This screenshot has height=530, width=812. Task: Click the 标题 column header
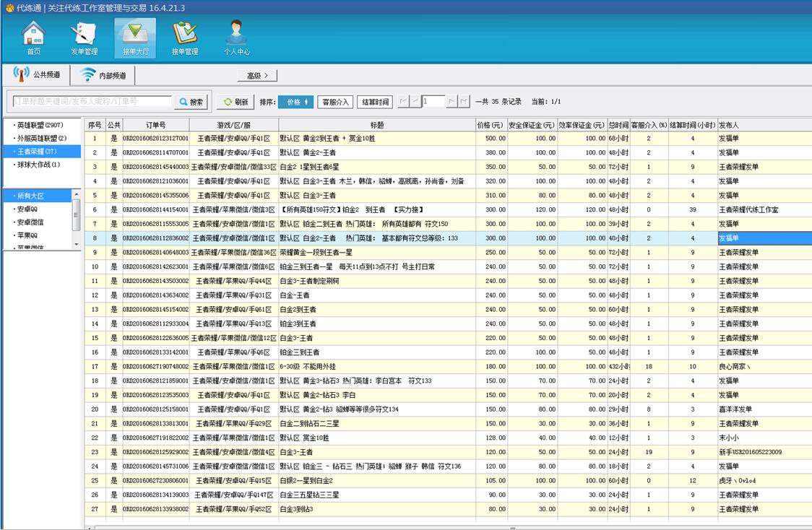[x=376, y=125]
